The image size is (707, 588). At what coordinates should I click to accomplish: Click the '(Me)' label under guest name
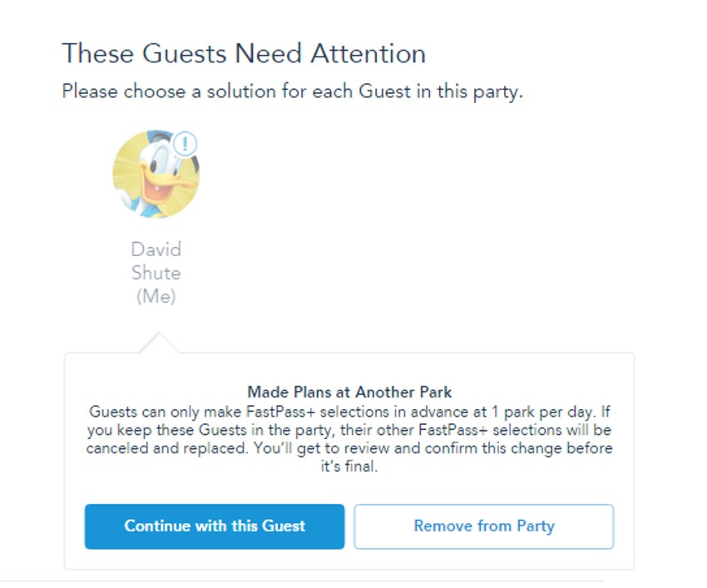pyautogui.click(x=156, y=296)
